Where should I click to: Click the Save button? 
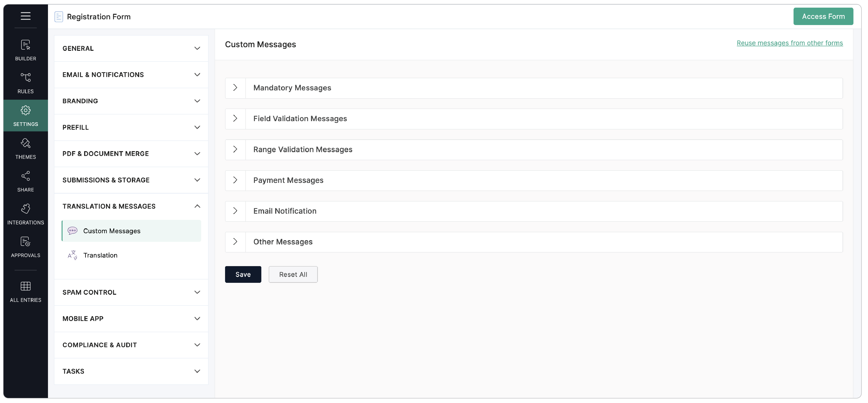coord(243,274)
